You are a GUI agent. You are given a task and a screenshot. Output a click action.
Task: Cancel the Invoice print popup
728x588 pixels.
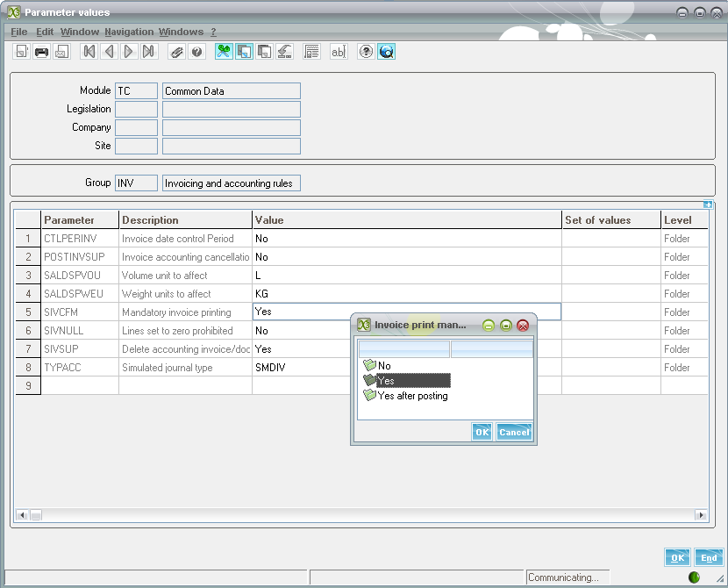click(514, 432)
